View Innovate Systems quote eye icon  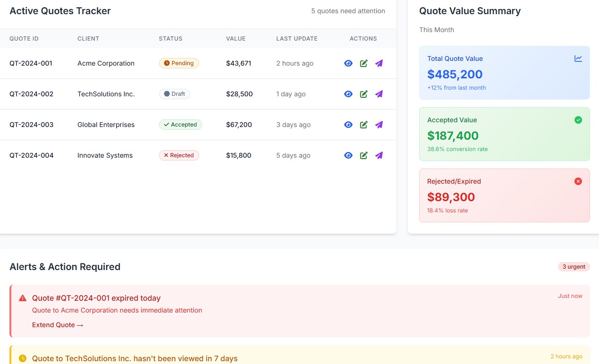coord(348,155)
